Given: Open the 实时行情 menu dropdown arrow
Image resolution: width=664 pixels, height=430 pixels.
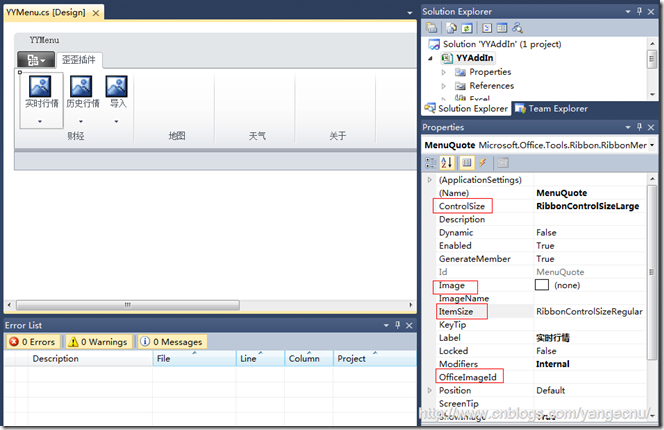Looking at the screenshot, I should 40,122.
